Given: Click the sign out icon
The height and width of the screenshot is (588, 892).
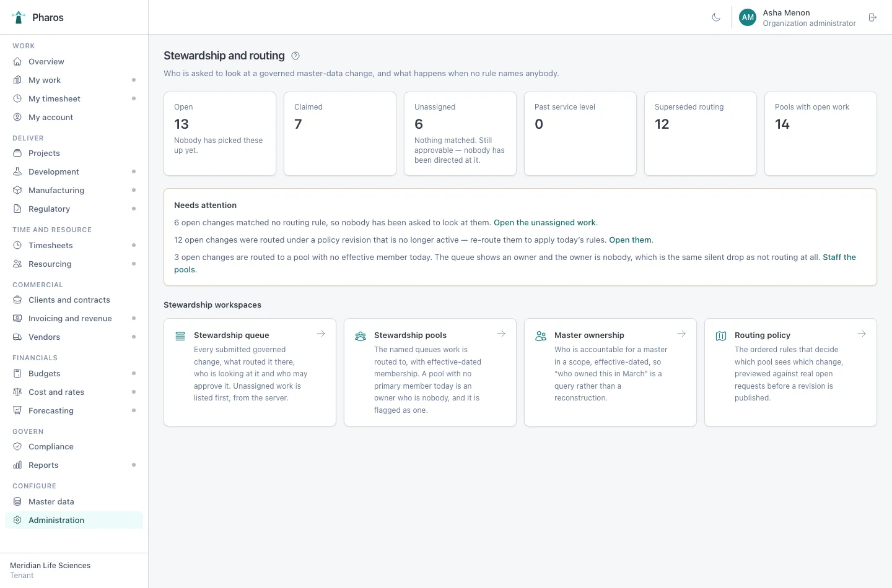Looking at the screenshot, I should tap(873, 17).
